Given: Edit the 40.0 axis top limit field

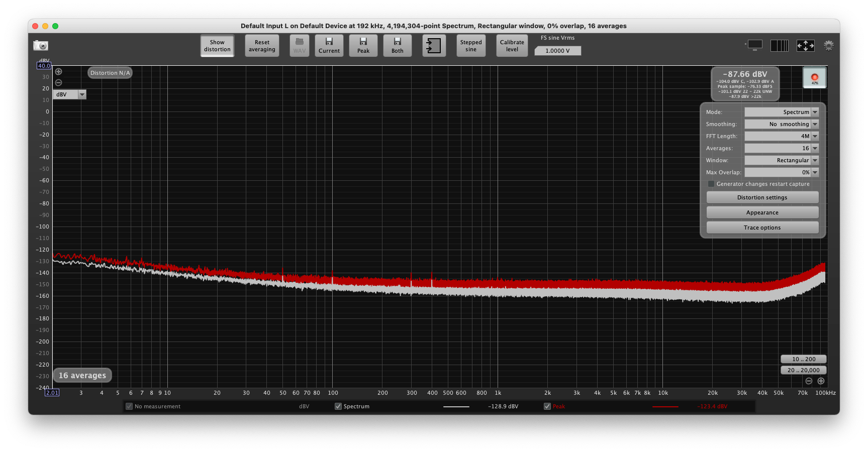Looking at the screenshot, I should [44, 66].
